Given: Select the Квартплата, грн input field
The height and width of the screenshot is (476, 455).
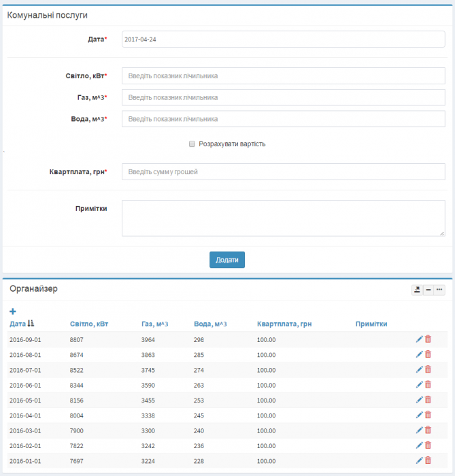Looking at the screenshot, I should (x=283, y=172).
